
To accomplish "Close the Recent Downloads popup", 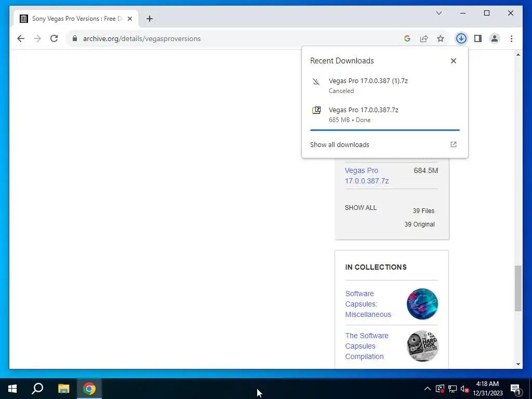I will click(x=453, y=61).
